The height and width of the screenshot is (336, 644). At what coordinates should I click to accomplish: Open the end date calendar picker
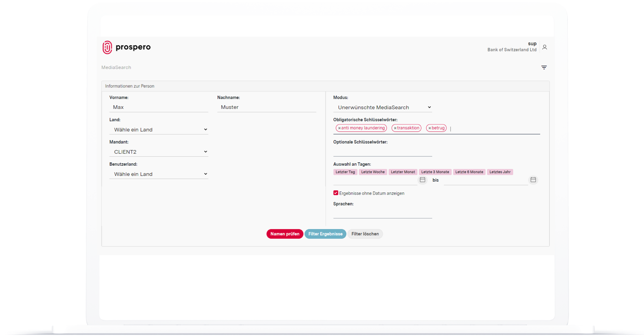tap(533, 180)
